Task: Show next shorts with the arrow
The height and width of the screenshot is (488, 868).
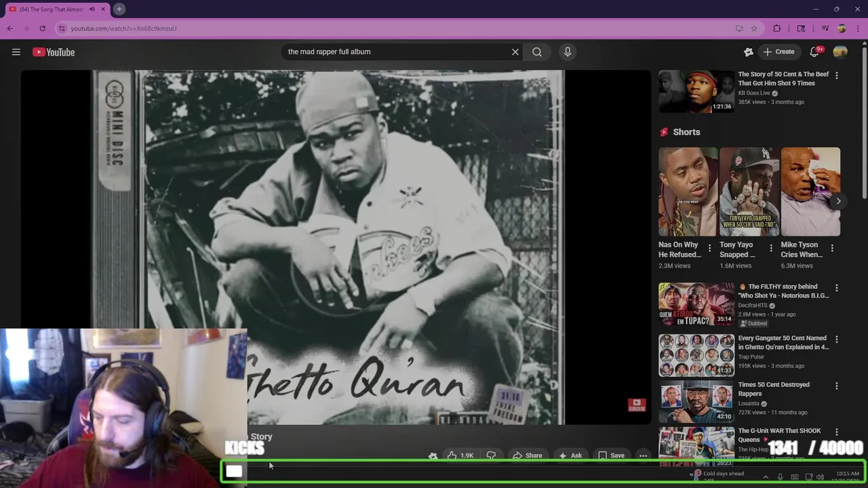Action: pos(838,201)
